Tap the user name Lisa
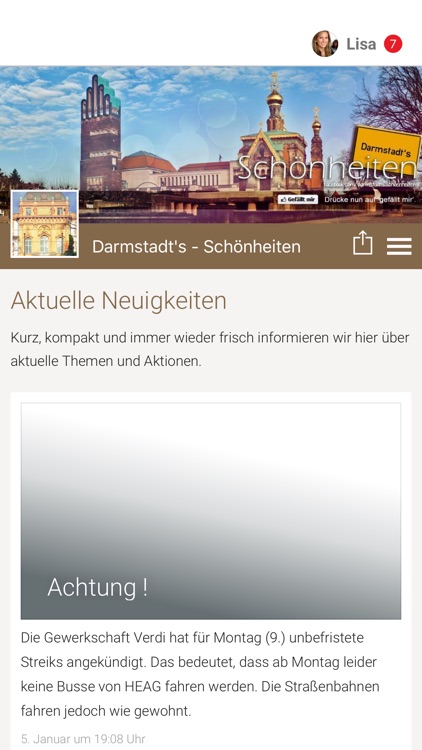Viewport: 422px width, 750px height. click(361, 44)
